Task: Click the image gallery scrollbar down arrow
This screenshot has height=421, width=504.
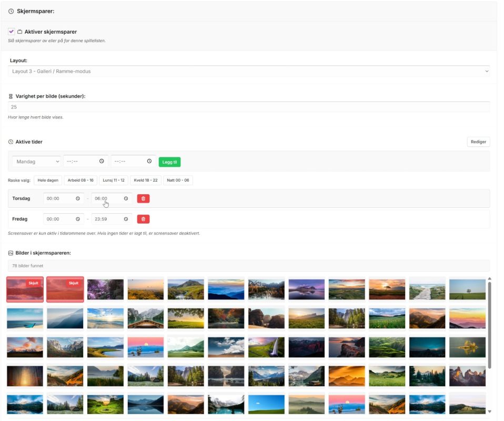Action: (490, 412)
